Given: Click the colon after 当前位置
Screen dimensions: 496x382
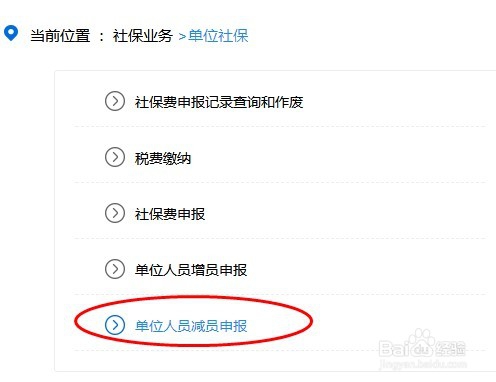Looking at the screenshot, I should (102, 36).
